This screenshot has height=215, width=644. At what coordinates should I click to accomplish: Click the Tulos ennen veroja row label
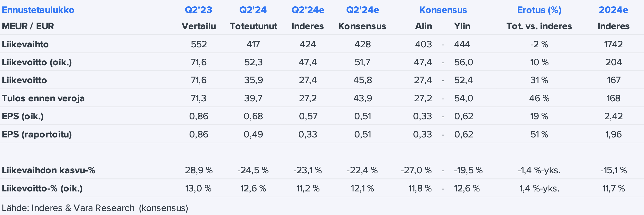pos(43,98)
